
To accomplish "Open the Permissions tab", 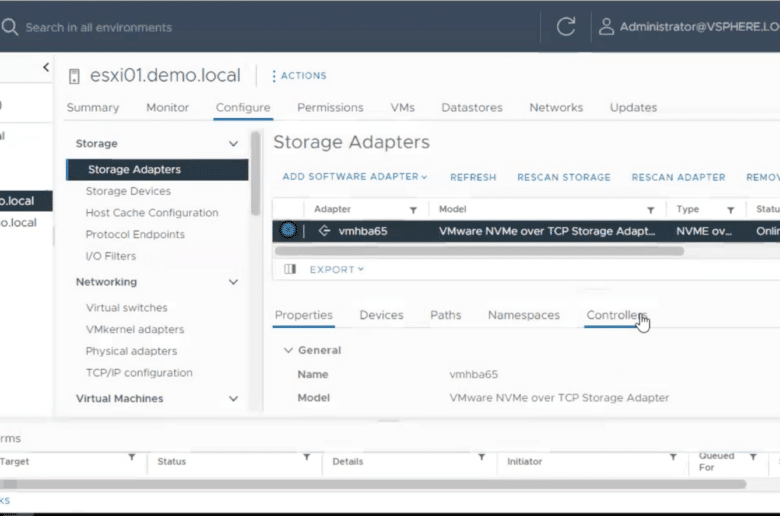I will click(330, 107).
